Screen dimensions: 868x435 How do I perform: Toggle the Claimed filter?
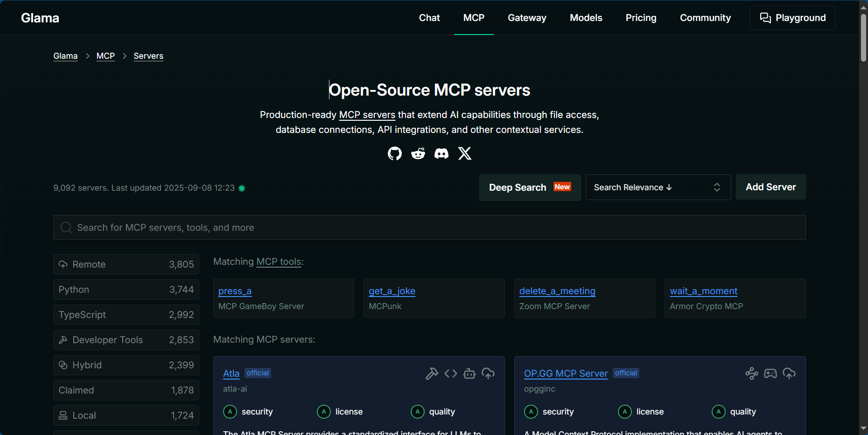click(x=126, y=390)
